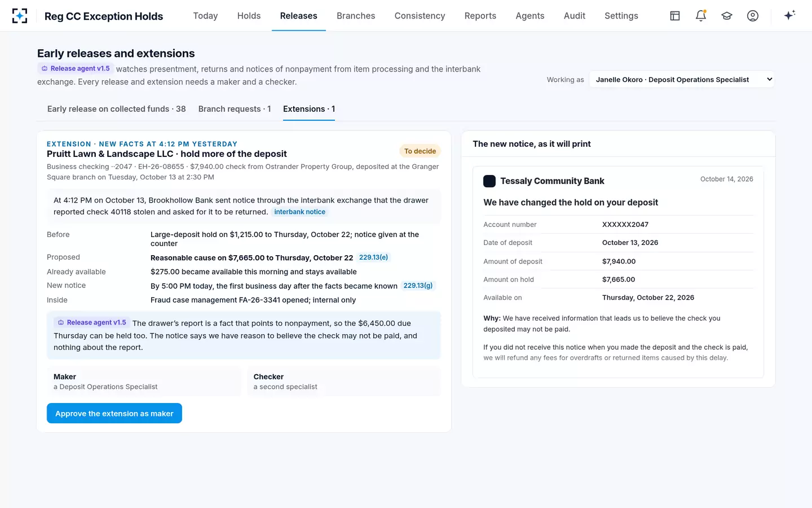Click the To decide status badge
Screen dimensions: 812x508
[x=420, y=151]
